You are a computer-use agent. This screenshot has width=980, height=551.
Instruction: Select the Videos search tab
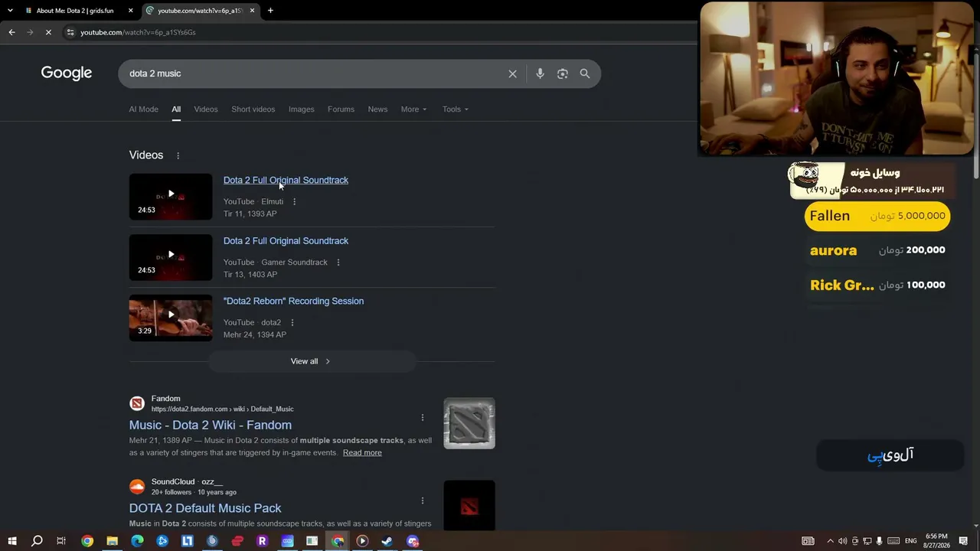click(206, 109)
